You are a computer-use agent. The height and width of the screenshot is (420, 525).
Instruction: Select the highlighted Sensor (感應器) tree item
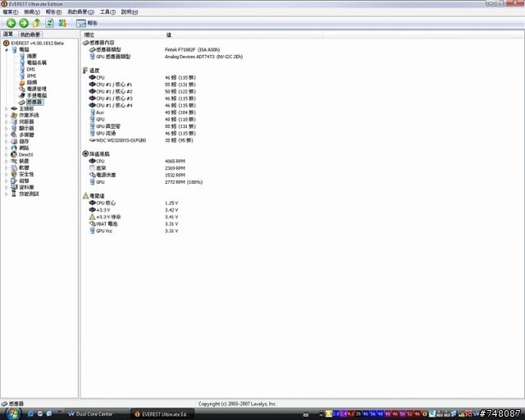tap(34, 103)
